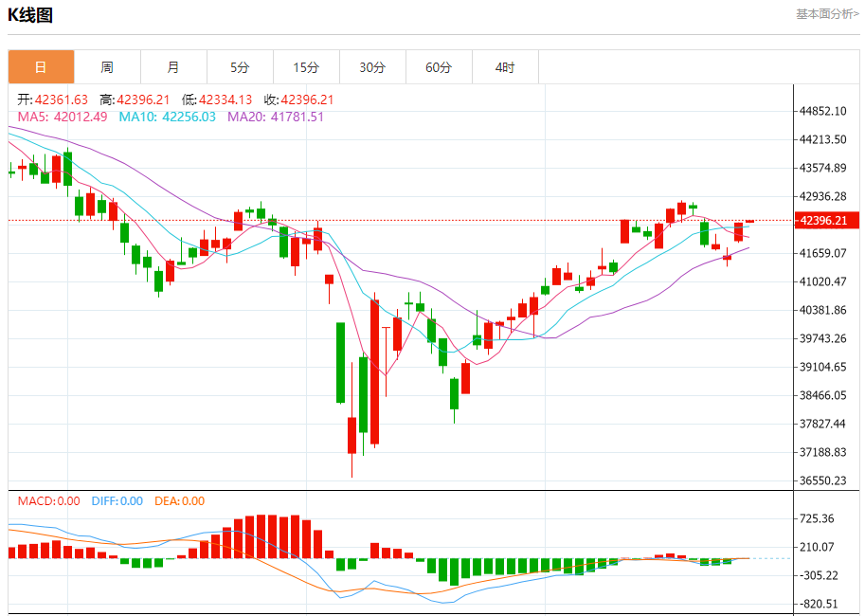Click the 39743.26 price axis label
Screen dimensions: 865x616
click(823, 338)
